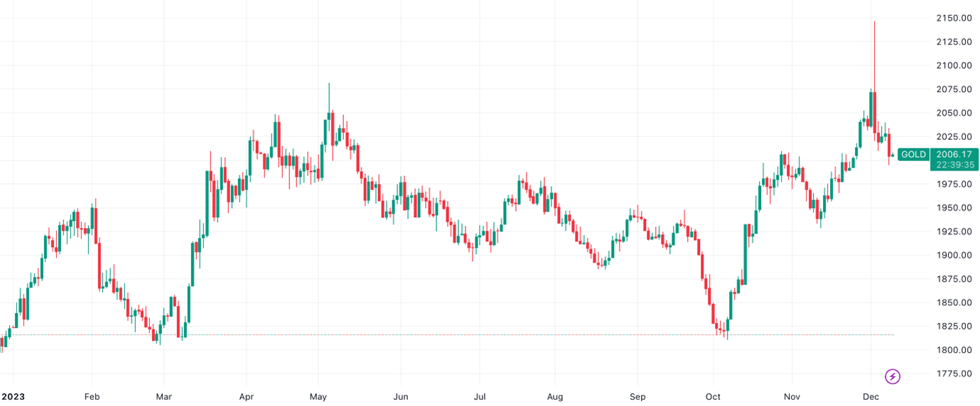Click the 2150.00 price axis label

pos(954,18)
